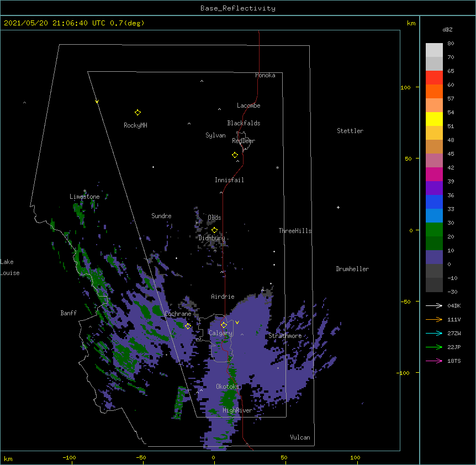476x465 pixels.
Task: Click the yellow diamond marker inside Calgary outline
Action: coord(224,325)
